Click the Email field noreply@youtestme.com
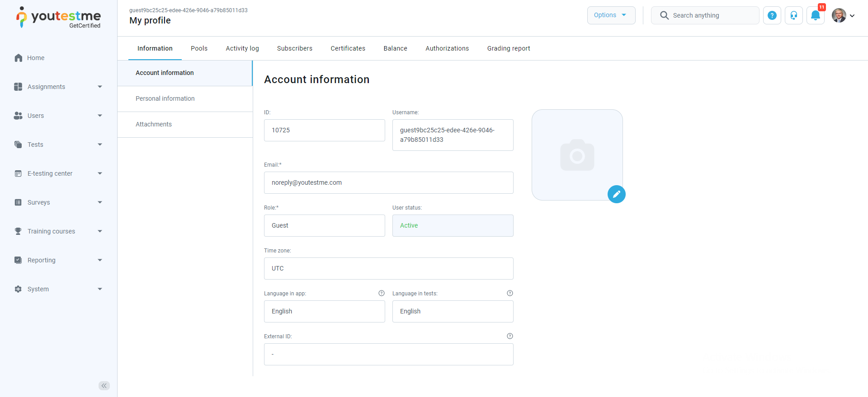868x397 pixels. point(389,182)
